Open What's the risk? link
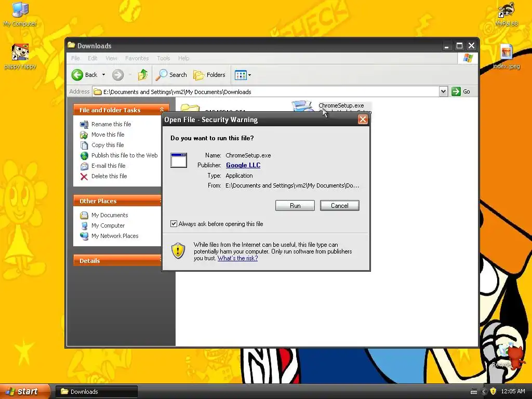The height and width of the screenshot is (399, 532). coord(237,258)
